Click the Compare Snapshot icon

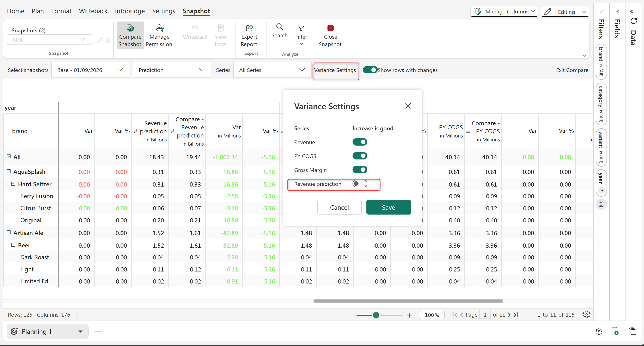[x=130, y=28]
